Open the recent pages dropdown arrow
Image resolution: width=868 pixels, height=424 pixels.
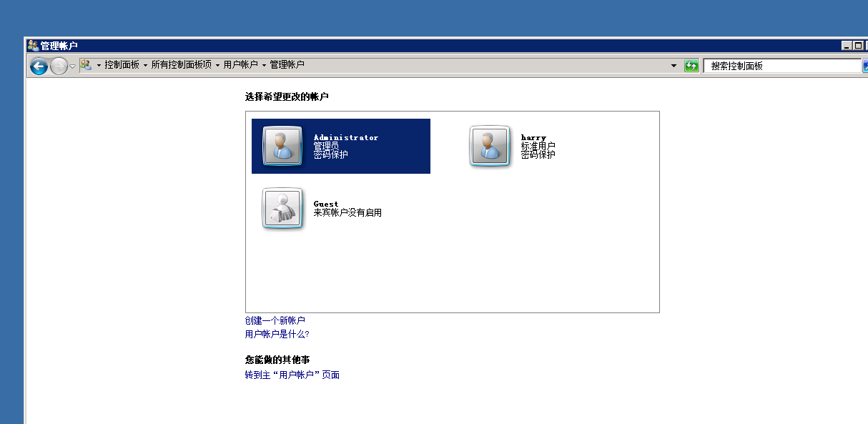[72, 66]
